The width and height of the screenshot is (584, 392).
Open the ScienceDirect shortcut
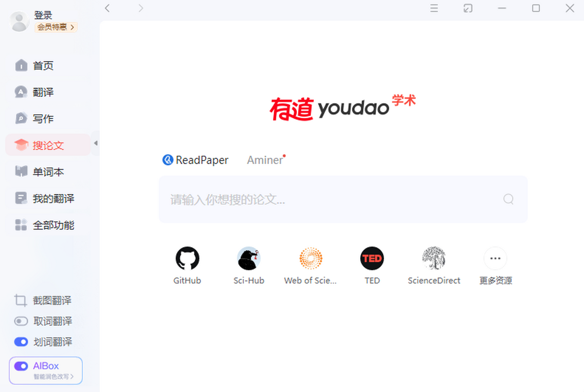pyautogui.click(x=434, y=259)
